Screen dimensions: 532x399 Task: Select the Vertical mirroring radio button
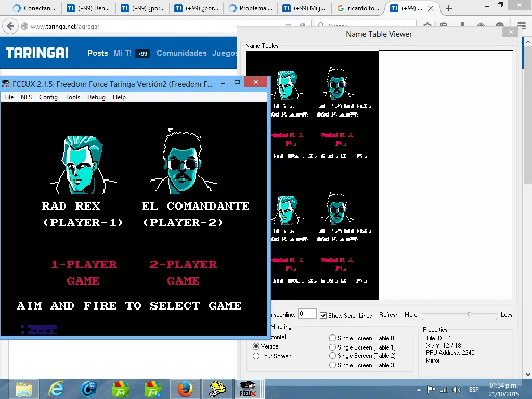(256, 346)
